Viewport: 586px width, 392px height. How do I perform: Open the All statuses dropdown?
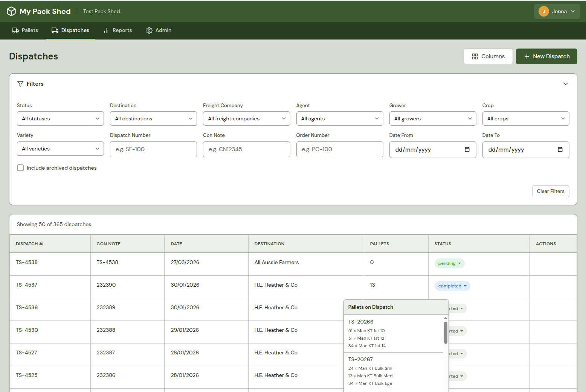[60, 119]
